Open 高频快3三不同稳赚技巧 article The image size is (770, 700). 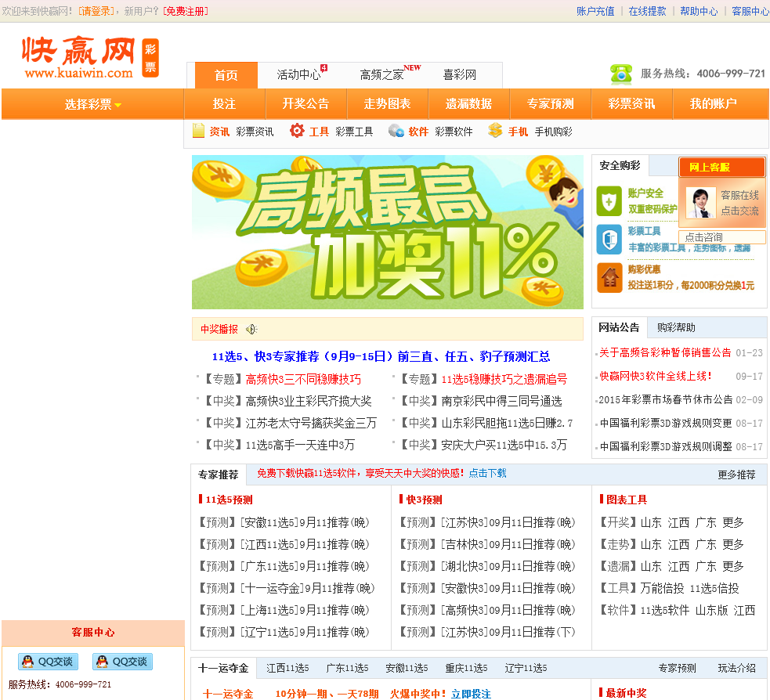pyautogui.click(x=303, y=379)
